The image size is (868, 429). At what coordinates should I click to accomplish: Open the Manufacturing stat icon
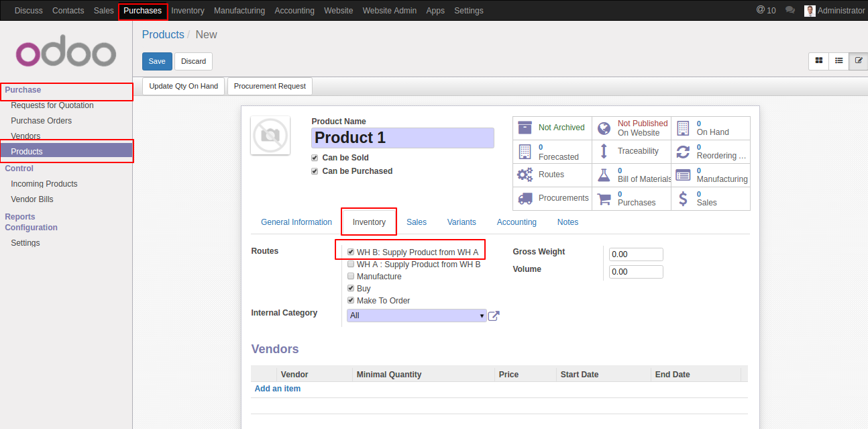683,175
